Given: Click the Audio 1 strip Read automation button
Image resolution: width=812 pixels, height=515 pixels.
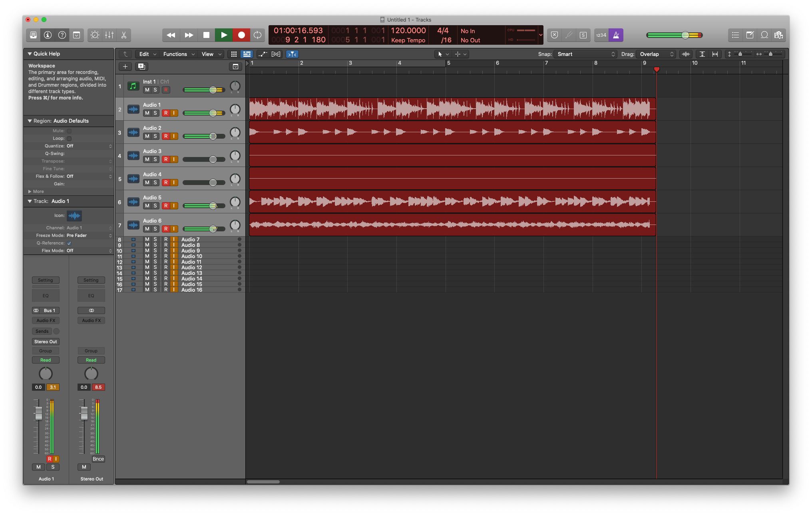Looking at the screenshot, I should coord(46,360).
